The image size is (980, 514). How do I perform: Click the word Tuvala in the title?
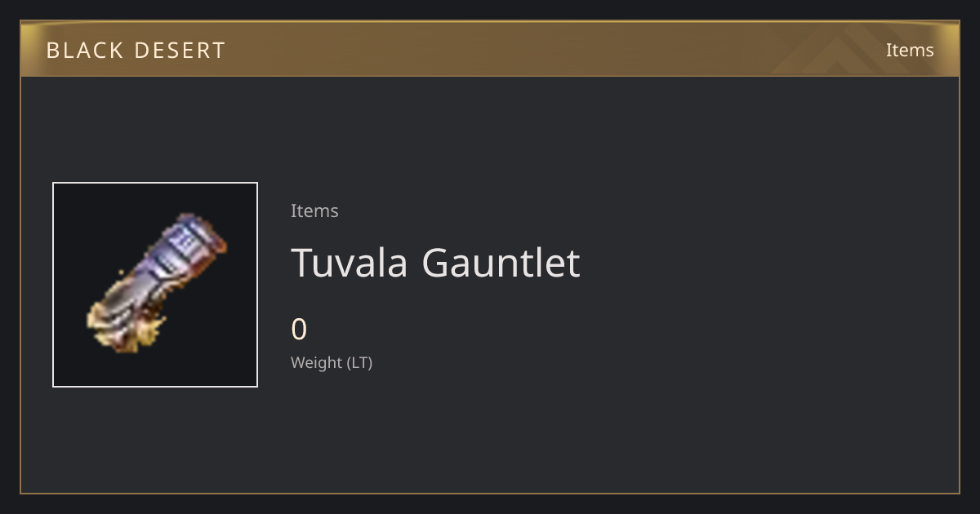[x=350, y=263]
